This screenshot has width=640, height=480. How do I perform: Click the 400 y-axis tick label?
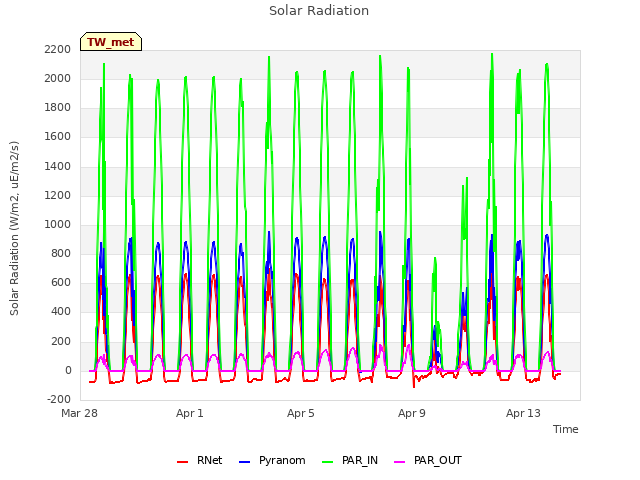61,311
